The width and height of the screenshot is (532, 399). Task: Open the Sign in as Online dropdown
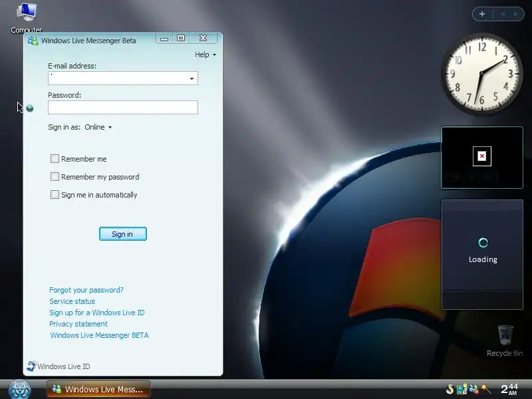coord(98,127)
